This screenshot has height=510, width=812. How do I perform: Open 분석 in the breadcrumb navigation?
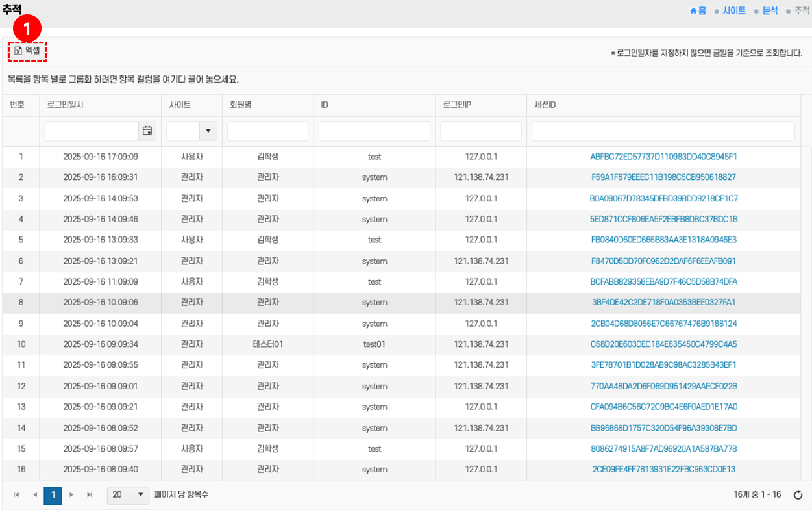pyautogui.click(x=770, y=11)
